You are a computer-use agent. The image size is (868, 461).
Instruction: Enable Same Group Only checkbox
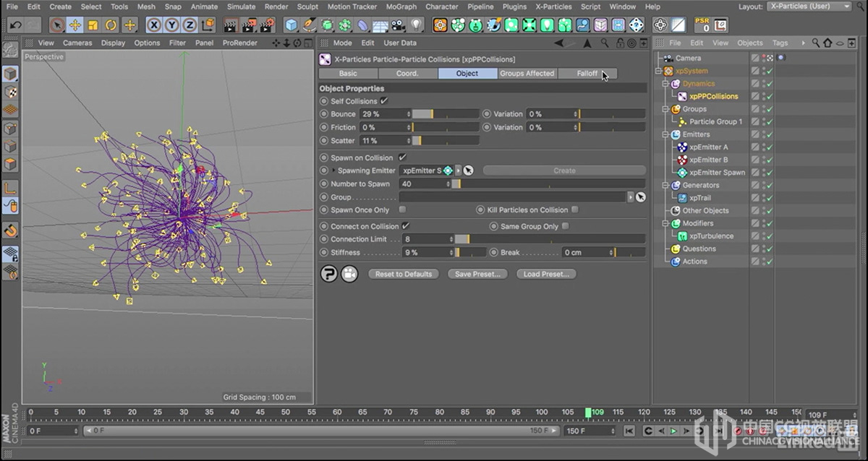pos(566,226)
